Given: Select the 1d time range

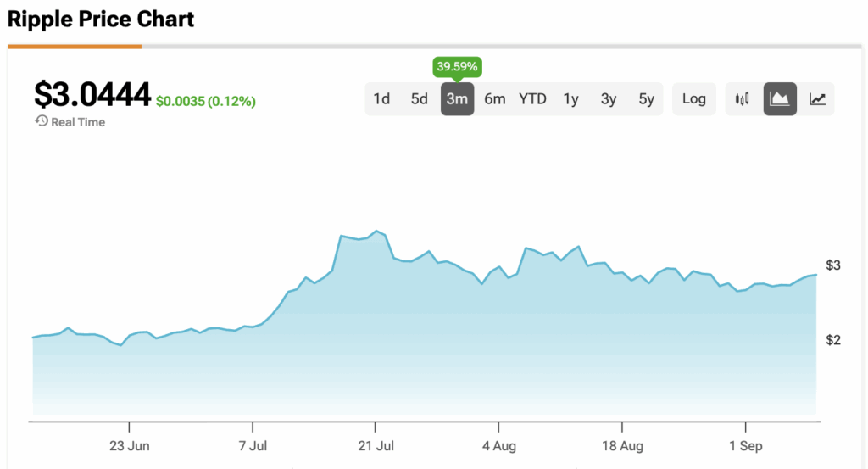Looking at the screenshot, I should pos(381,99).
